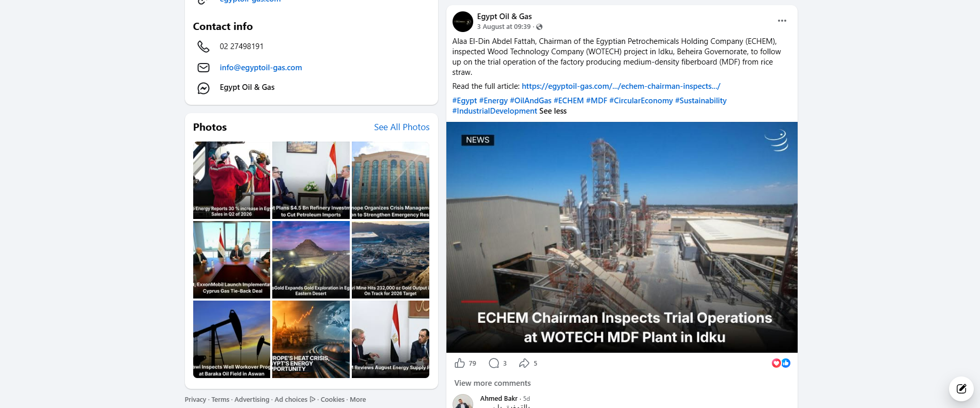
Task: Open the Privacy footer link
Action: tap(195, 400)
